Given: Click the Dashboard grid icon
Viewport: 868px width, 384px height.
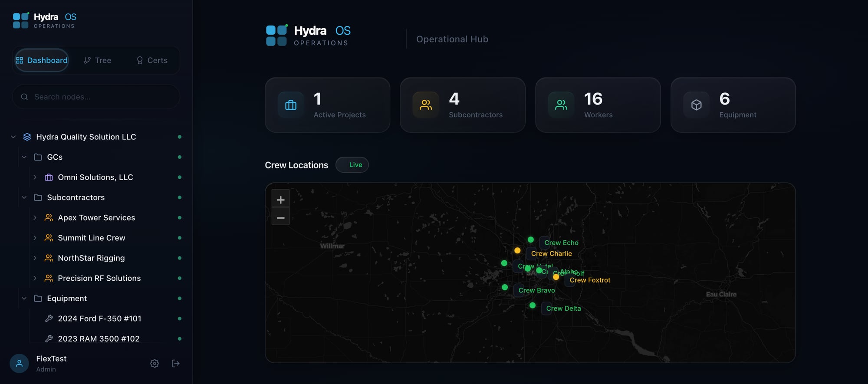Looking at the screenshot, I should coord(20,60).
